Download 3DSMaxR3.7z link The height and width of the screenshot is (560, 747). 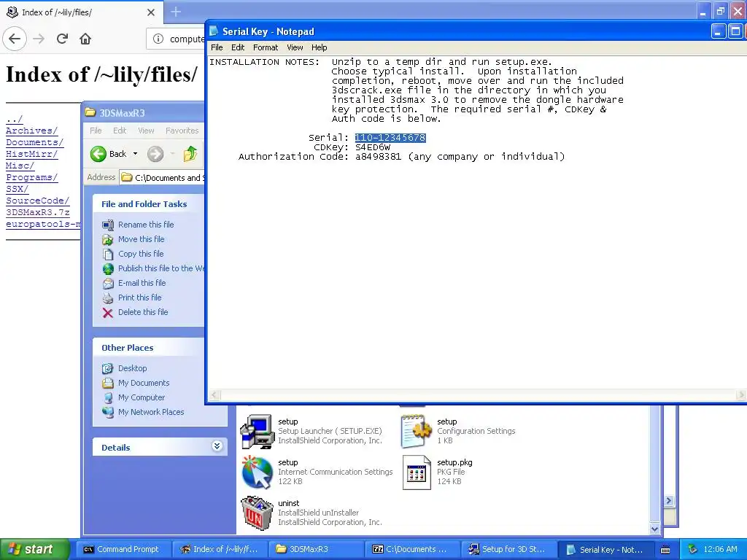tap(37, 212)
